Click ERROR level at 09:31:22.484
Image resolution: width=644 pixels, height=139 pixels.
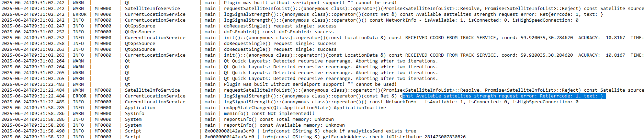coord(80,96)
